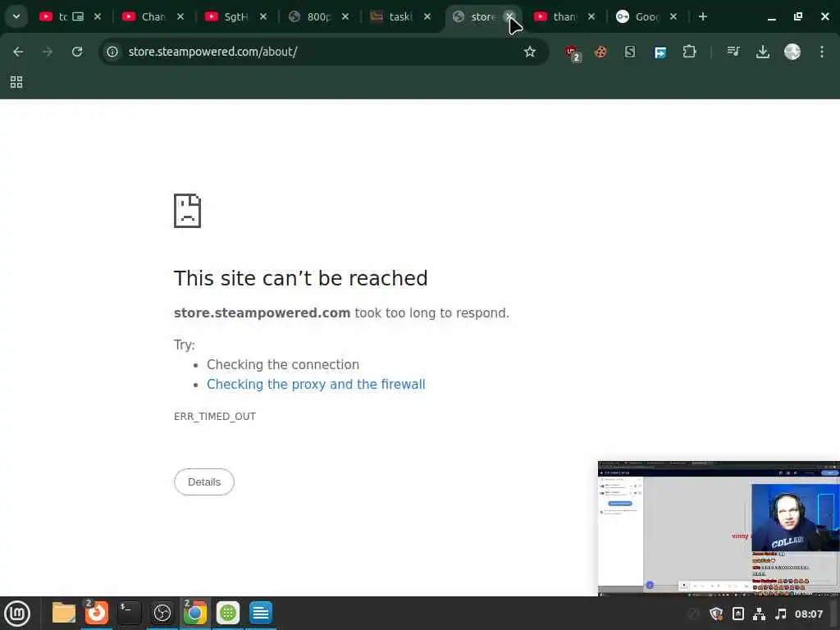View site information icon in address bar
This screenshot has height=630, width=840.
click(112, 52)
